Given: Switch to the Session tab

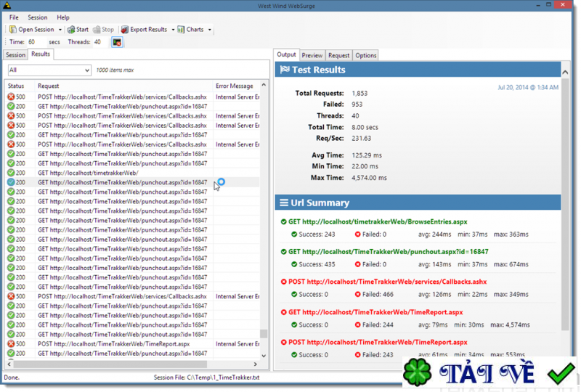Looking at the screenshot, I should [x=15, y=55].
